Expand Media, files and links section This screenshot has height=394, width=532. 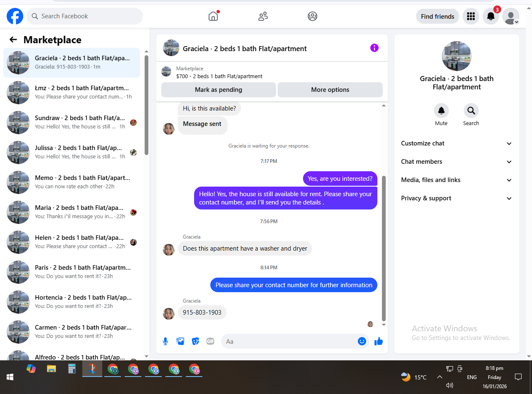point(457,180)
